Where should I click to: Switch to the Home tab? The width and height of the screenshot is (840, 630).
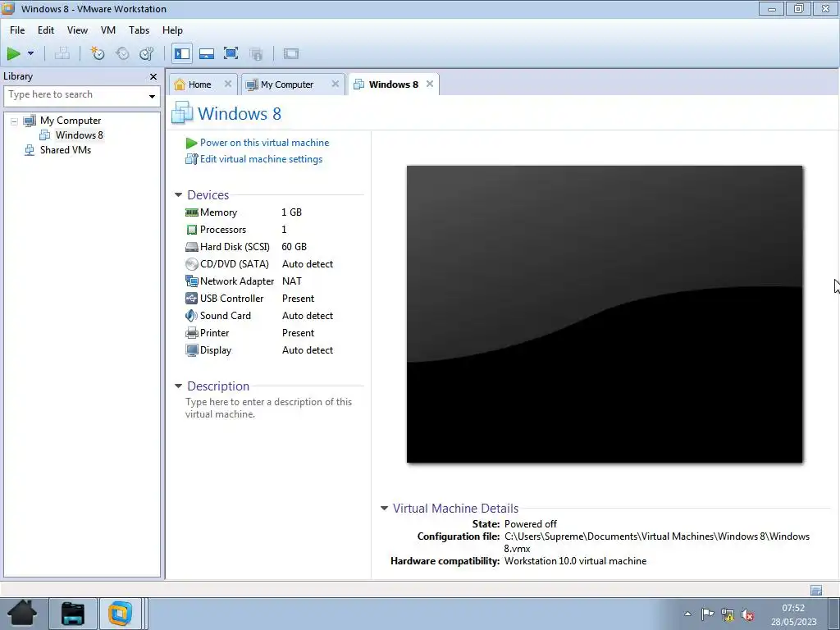click(199, 84)
